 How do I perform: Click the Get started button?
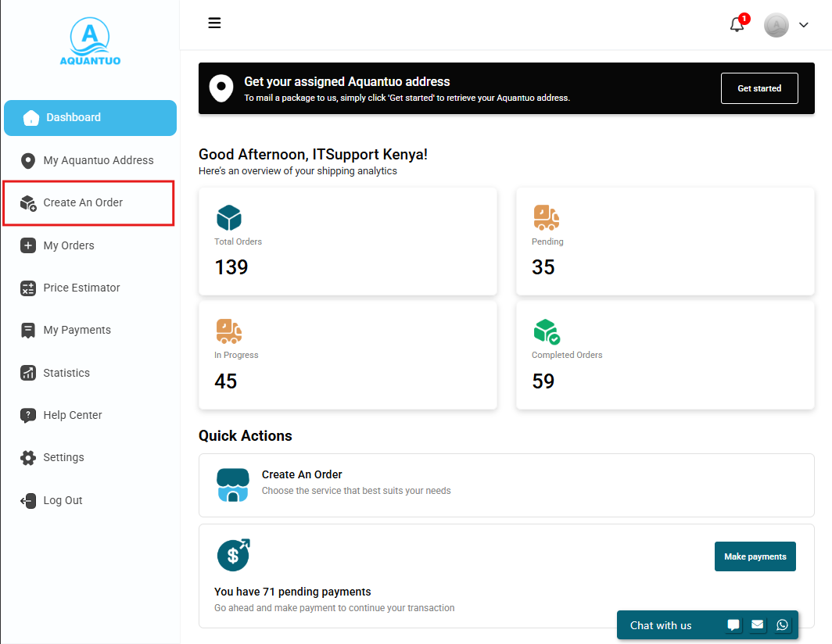(758, 88)
